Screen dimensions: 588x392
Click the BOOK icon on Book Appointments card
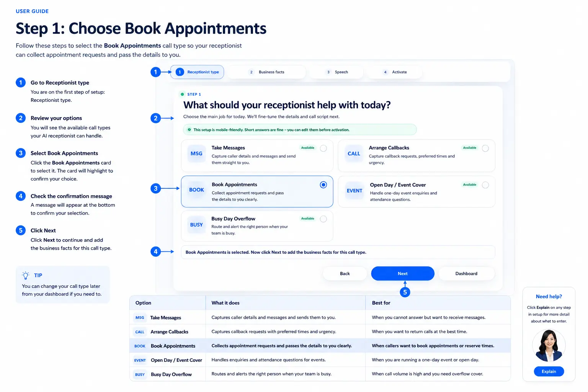click(x=196, y=190)
